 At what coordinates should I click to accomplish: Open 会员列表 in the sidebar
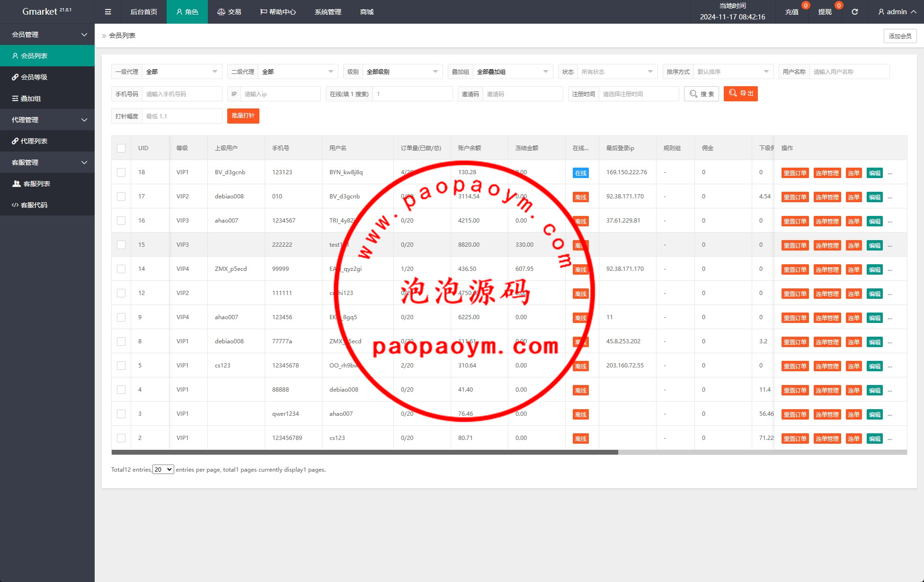pyautogui.click(x=47, y=56)
